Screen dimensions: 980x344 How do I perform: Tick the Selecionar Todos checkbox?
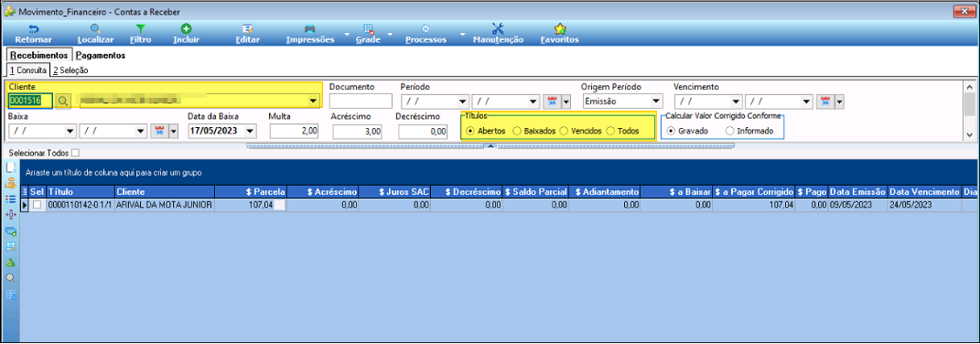click(x=76, y=153)
